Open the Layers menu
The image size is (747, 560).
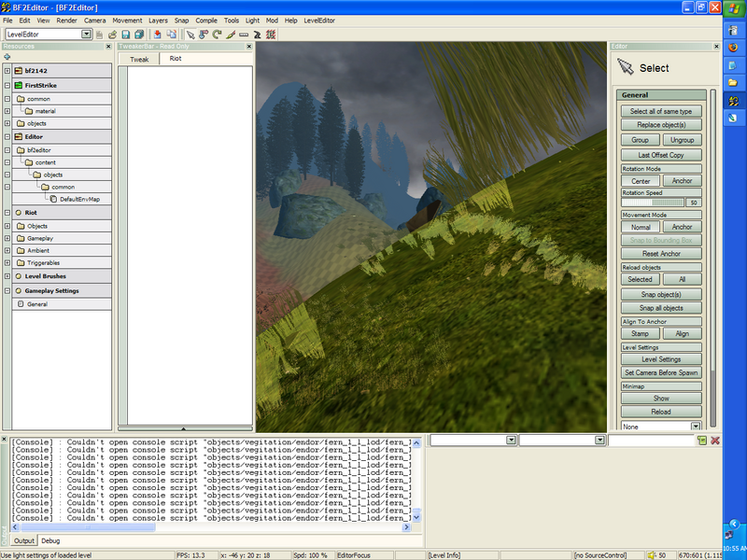tap(158, 21)
